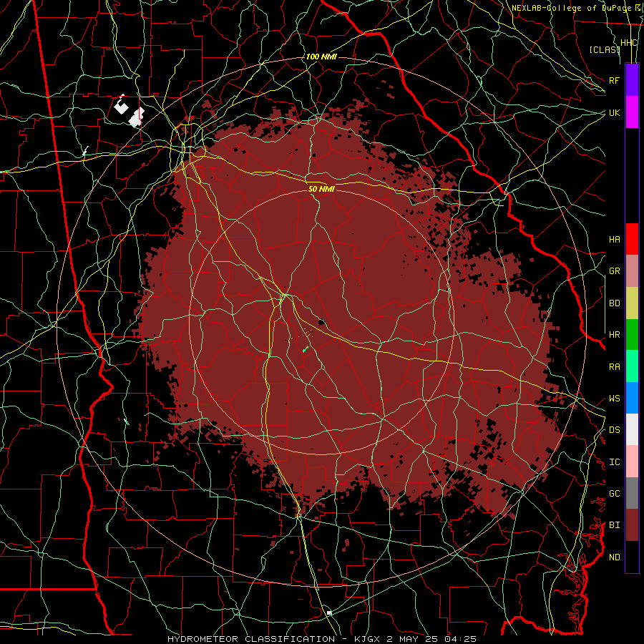Click the RF legend label text
Image resolution: width=644 pixels, height=644 pixels.
coord(615,80)
